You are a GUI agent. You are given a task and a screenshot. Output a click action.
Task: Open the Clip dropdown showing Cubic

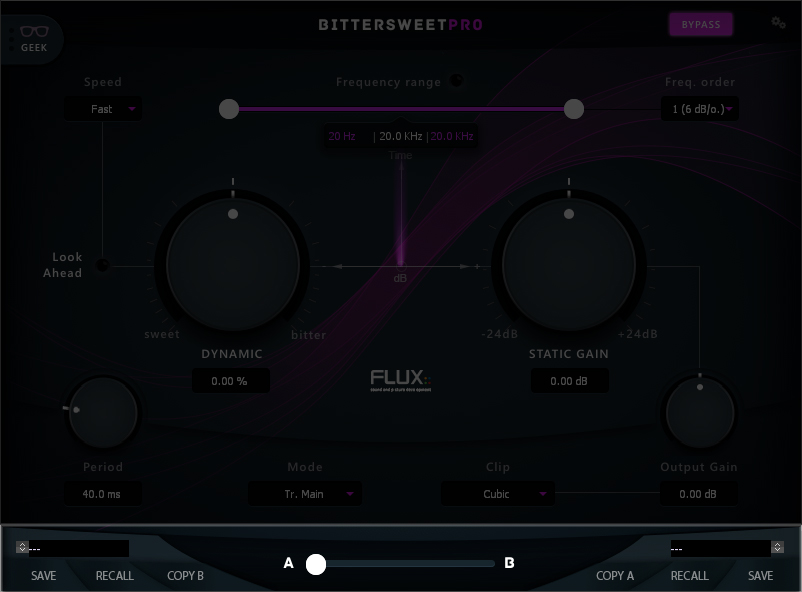(x=497, y=494)
